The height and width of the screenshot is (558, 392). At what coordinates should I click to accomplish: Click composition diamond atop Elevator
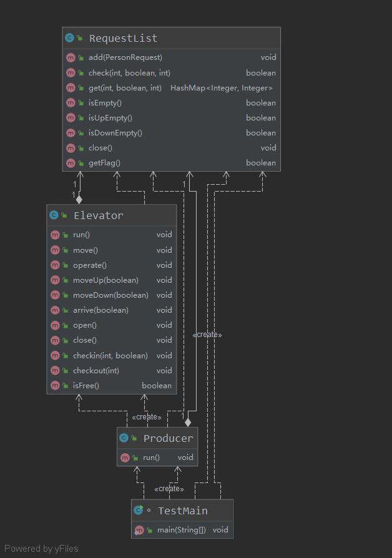(79, 200)
